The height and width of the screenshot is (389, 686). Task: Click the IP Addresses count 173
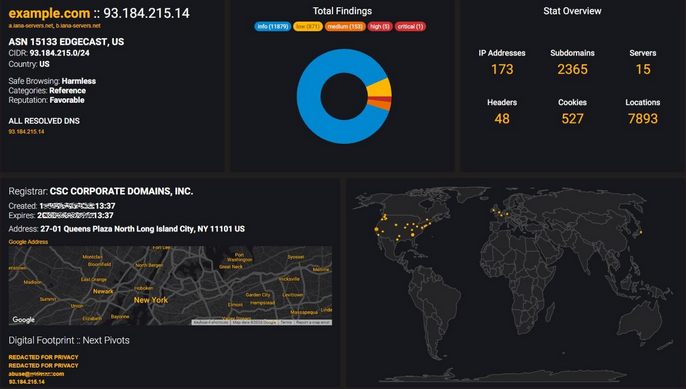pyautogui.click(x=502, y=69)
